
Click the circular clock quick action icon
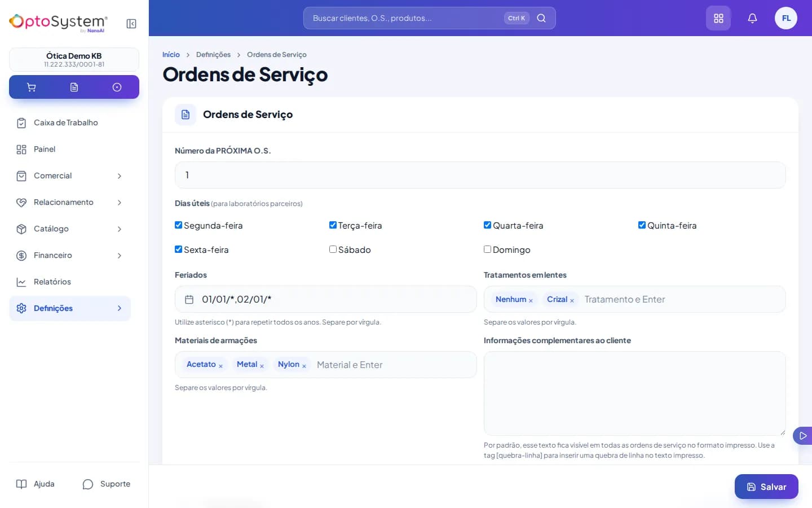tap(117, 87)
